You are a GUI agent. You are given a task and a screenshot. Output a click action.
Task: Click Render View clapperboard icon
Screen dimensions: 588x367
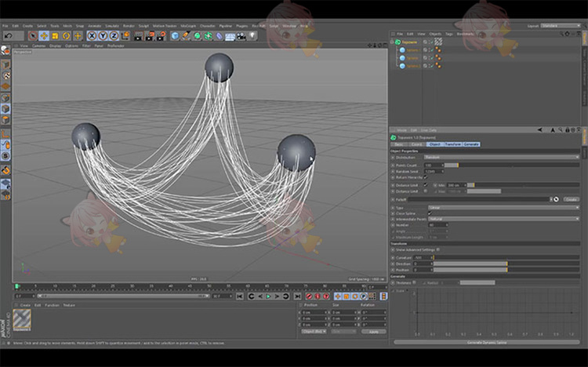click(x=139, y=36)
